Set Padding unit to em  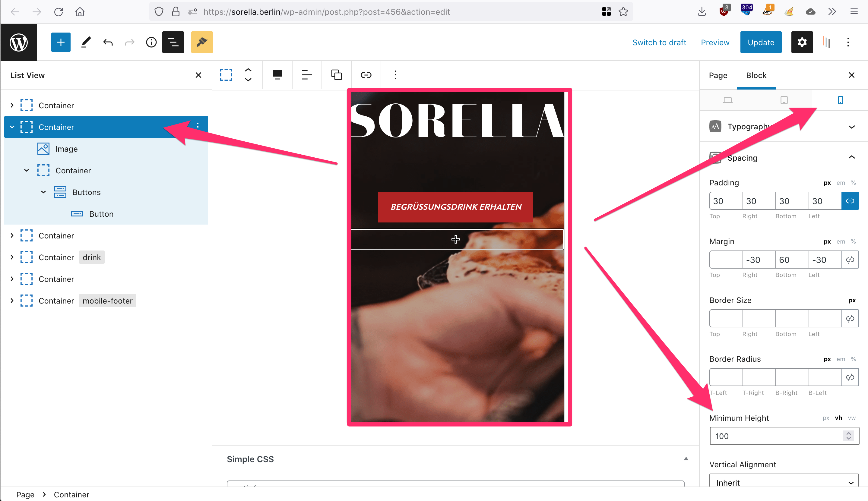841,183
